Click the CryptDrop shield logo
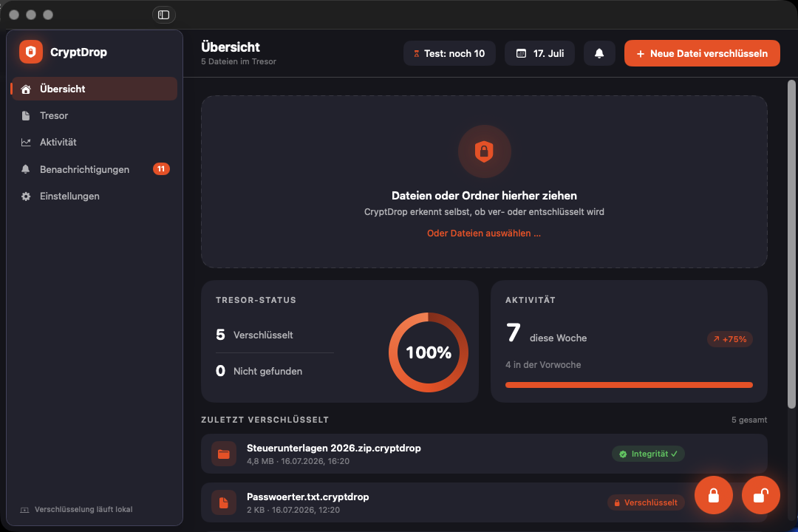 [x=31, y=52]
